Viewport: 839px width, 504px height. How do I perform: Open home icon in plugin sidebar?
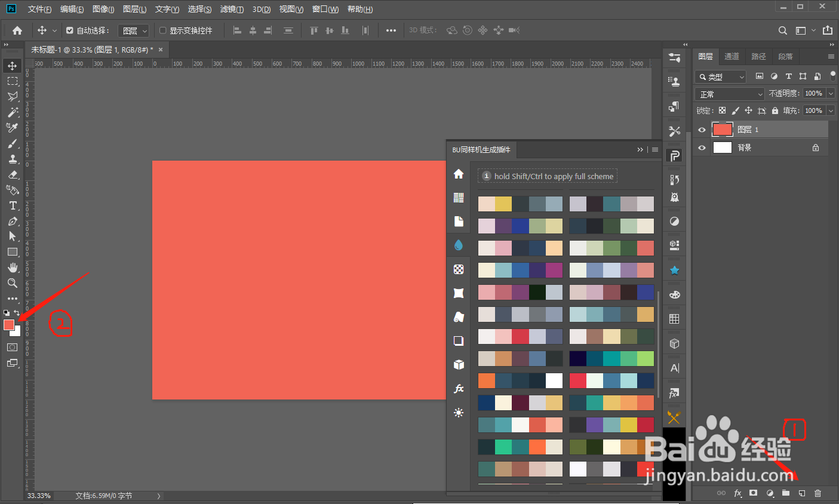point(459,174)
